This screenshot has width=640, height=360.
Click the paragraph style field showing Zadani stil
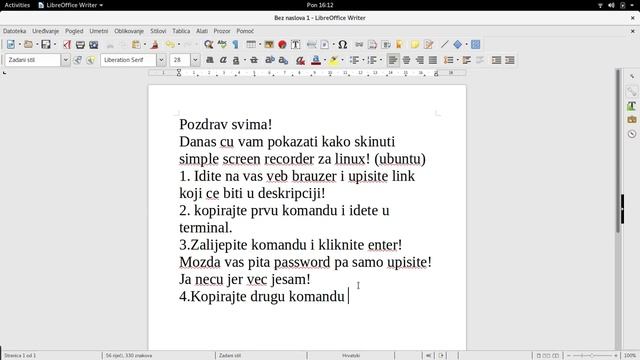pos(33,60)
